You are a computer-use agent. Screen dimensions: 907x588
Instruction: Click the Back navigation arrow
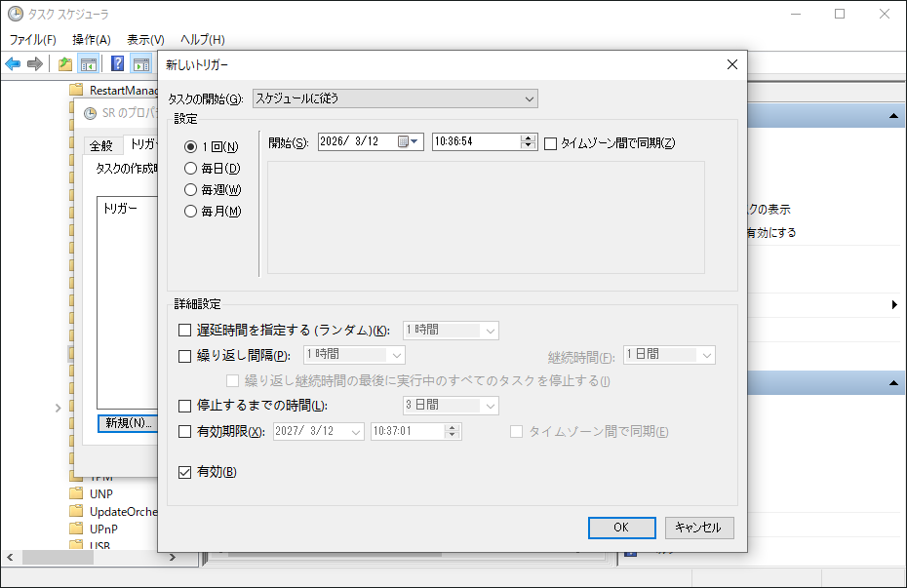[x=13, y=63]
